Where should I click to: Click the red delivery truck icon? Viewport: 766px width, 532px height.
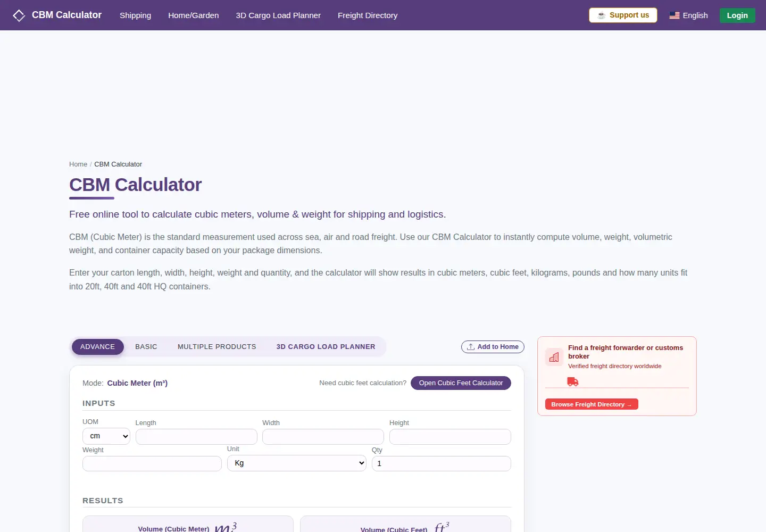573,381
